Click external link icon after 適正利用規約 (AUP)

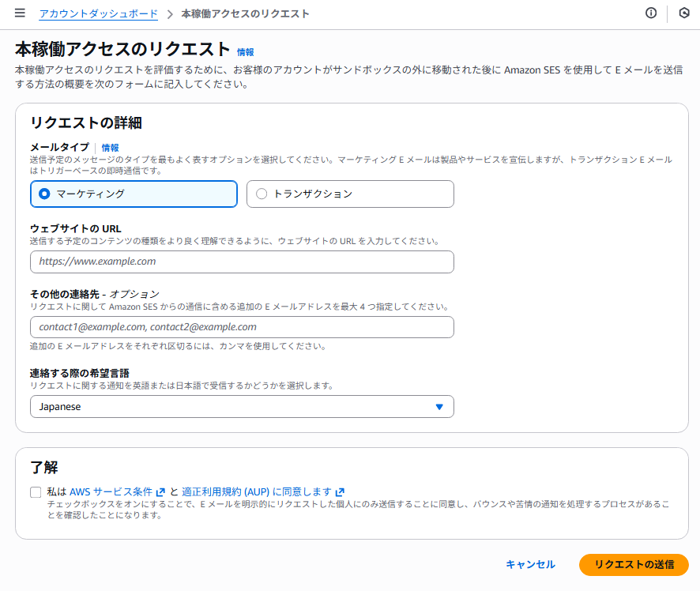pos(340,491)
